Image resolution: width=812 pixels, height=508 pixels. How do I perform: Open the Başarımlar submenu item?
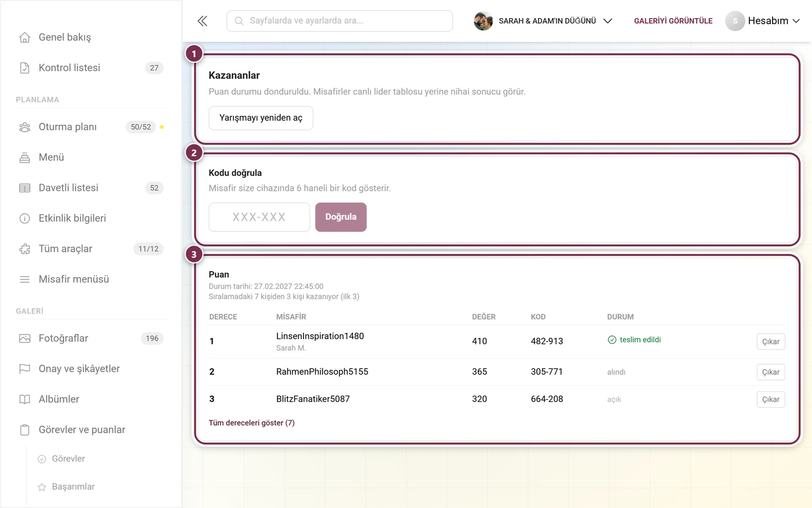(x=73, y=487)
